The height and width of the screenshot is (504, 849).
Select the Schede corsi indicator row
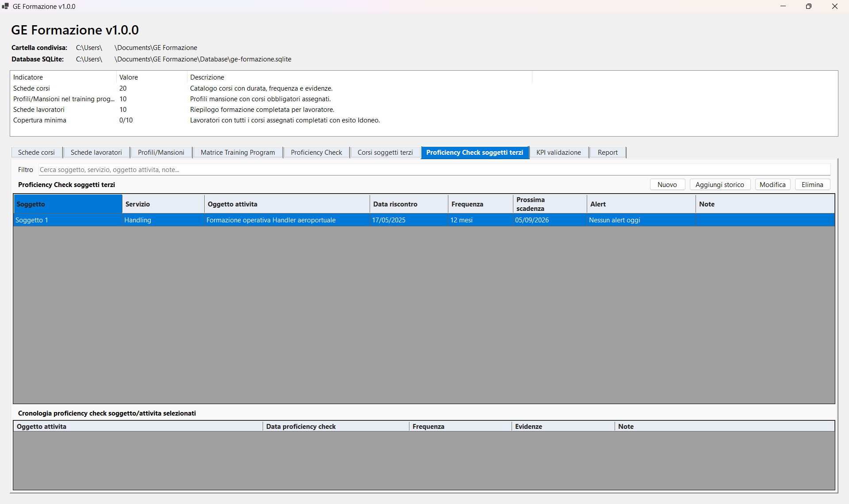pos(272,88)
